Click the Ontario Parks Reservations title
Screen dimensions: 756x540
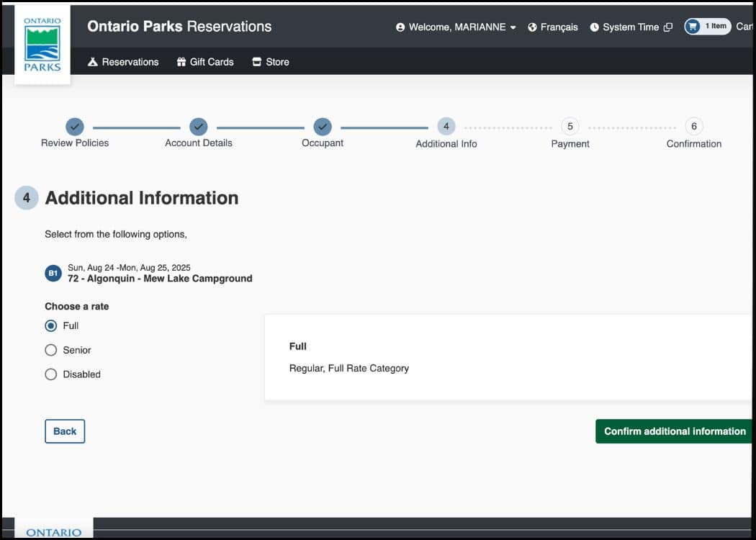pyautogui.click(x=179, y=27)
